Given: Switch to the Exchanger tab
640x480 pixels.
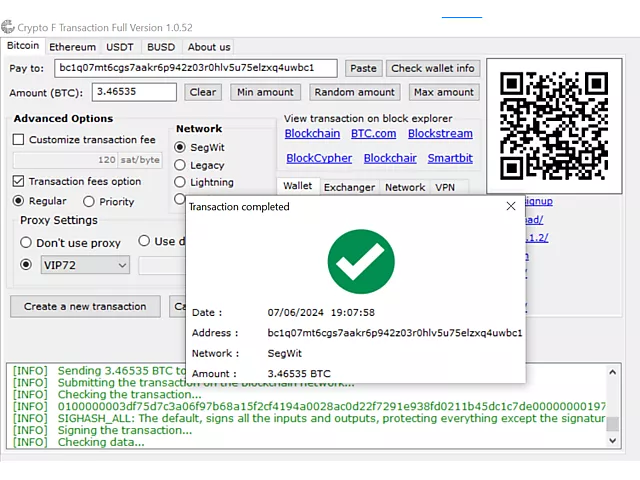Looking at the screenshot, I should pos(349,187).
